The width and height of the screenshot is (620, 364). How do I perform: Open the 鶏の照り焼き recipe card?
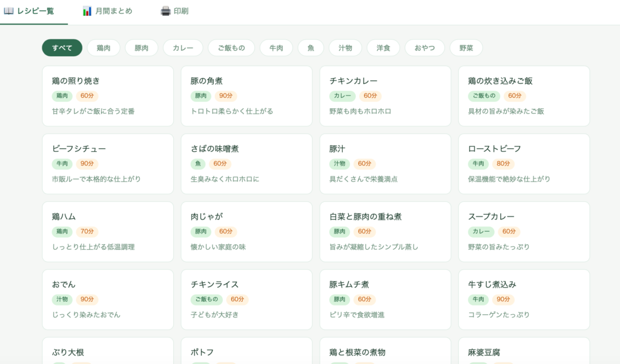108,96
